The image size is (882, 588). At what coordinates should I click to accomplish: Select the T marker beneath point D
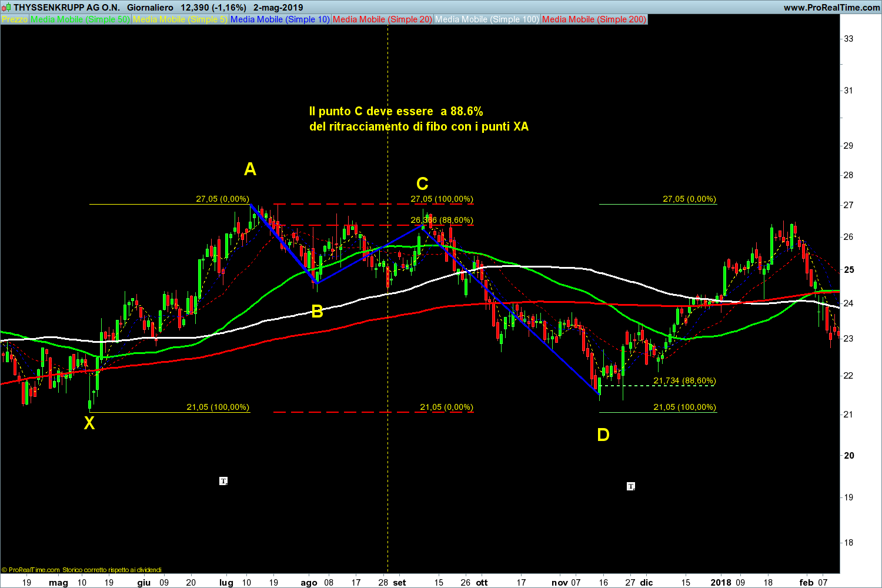click(x=631, y=486)
